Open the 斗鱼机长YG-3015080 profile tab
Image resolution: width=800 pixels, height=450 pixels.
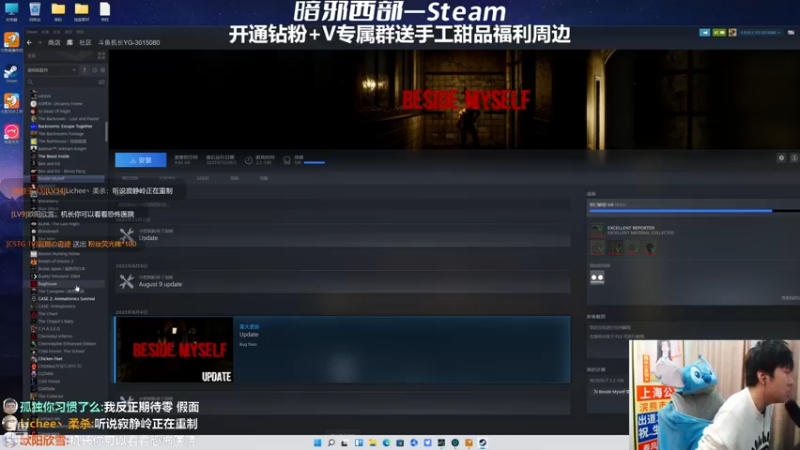[129, 42]
